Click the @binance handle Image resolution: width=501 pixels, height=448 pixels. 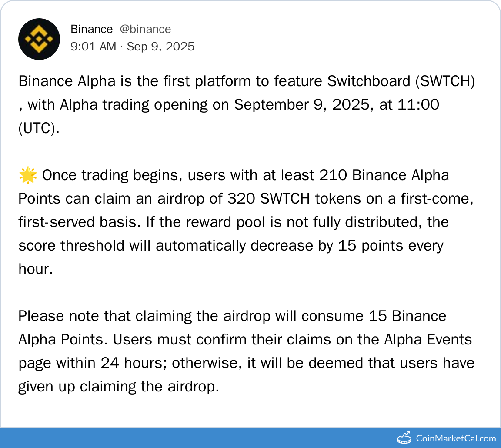145,29
